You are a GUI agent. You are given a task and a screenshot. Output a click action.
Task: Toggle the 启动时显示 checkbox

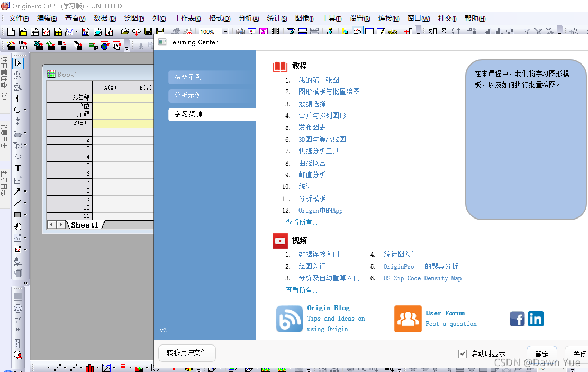pyautogui.click(x=463, y=353)
